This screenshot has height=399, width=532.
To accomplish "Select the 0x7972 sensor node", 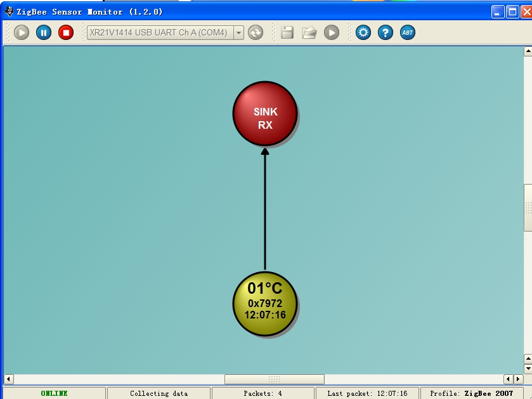I will (265, 303).
